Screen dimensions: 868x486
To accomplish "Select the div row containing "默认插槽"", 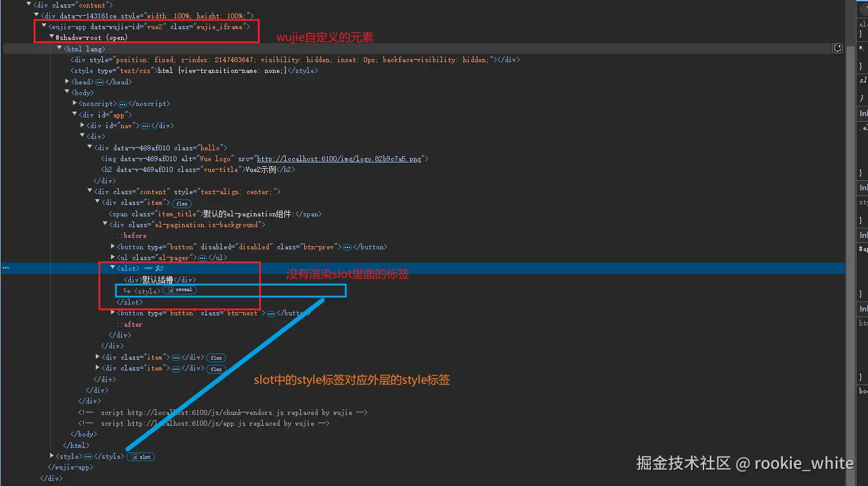I will point(159,280).
